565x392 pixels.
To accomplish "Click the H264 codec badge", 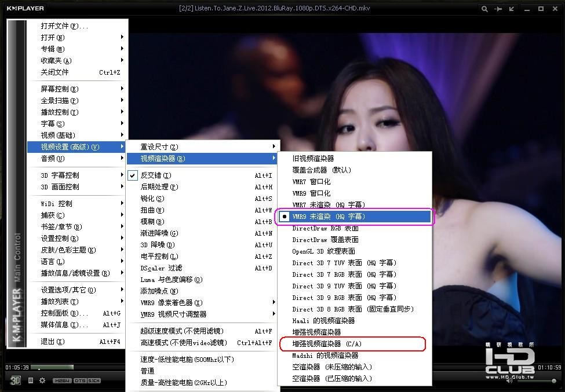I will pos(62,380).
